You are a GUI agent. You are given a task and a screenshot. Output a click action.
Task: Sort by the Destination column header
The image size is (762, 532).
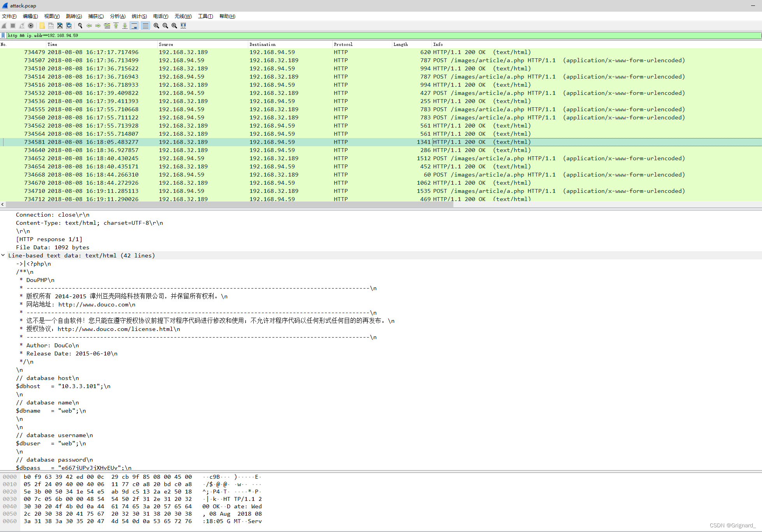(x=290, y=44)
